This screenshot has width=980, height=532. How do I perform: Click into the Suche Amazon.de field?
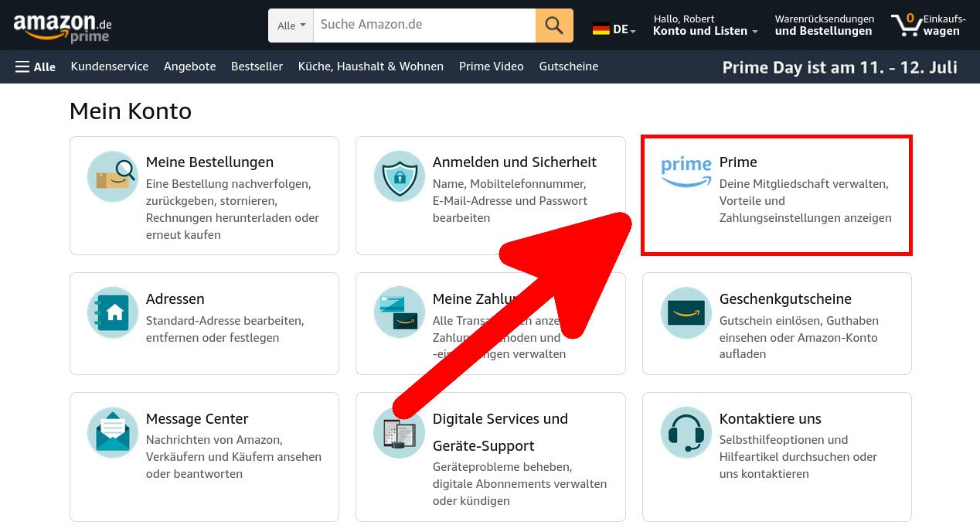[424, 25]
